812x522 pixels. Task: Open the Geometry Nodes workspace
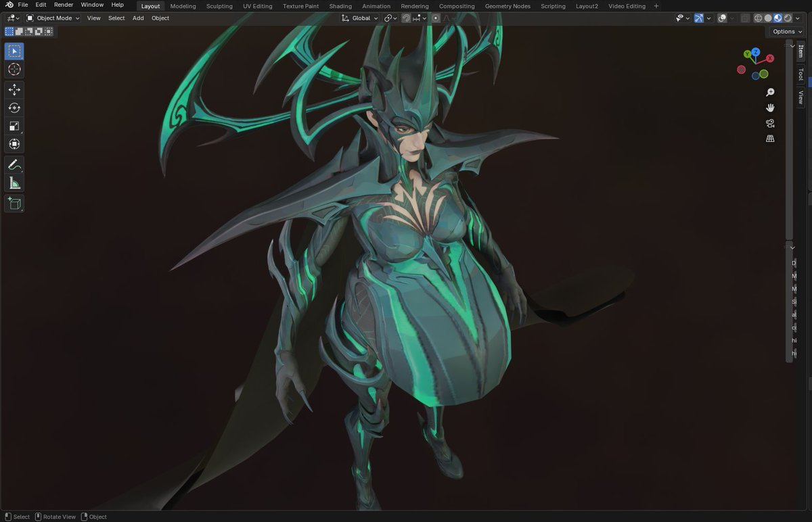point(507,6)
